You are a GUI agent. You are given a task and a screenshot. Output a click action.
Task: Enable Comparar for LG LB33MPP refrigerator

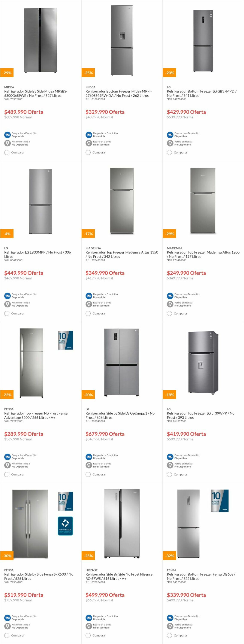pyautogui.click(x=7, y=313)
